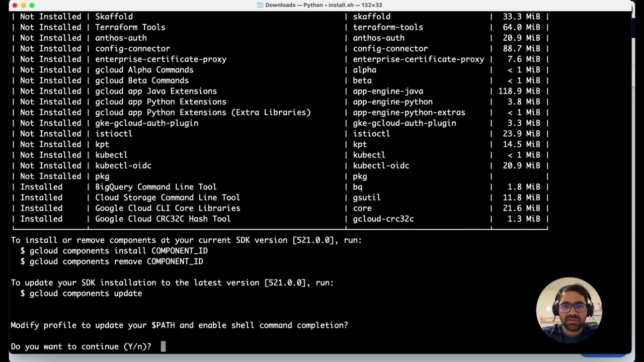Click 'anthos-auth' in the name column
Screen dimensions: 644x362
tap(121, 38)
